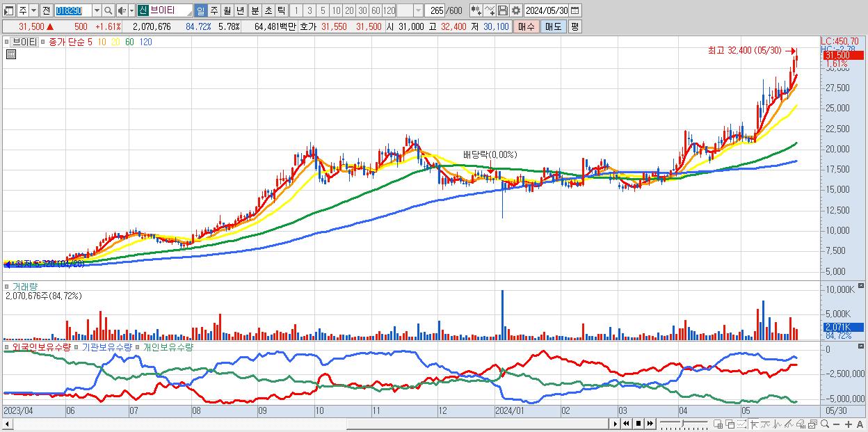Click the moving average line icon at bottom

coord(765,424)
